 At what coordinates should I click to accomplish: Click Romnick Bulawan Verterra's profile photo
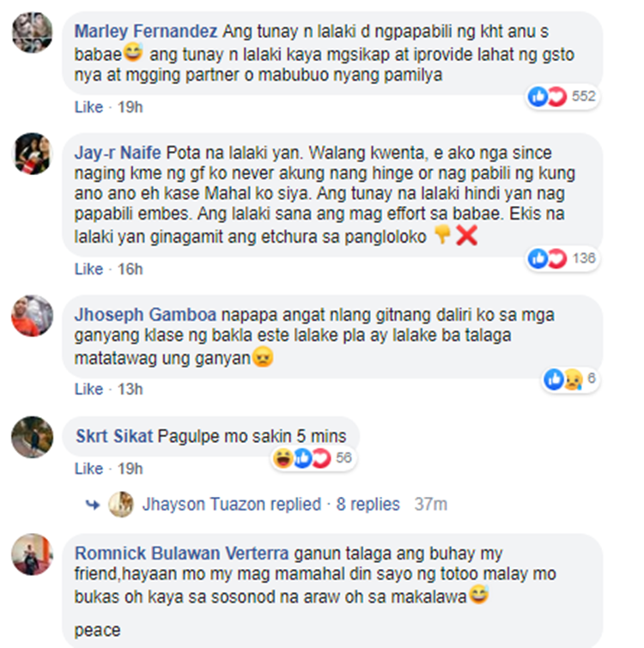click(33, 554)
